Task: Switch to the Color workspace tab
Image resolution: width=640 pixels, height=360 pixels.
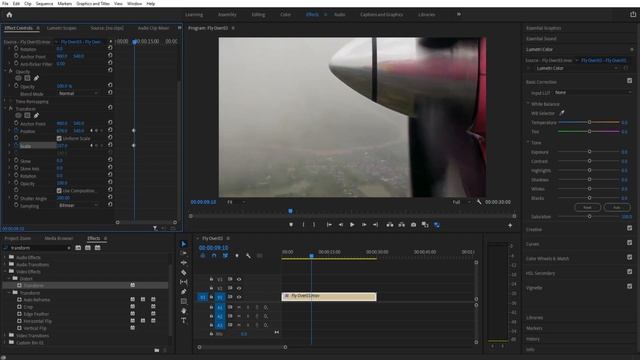Action: (x=285, y=15)
